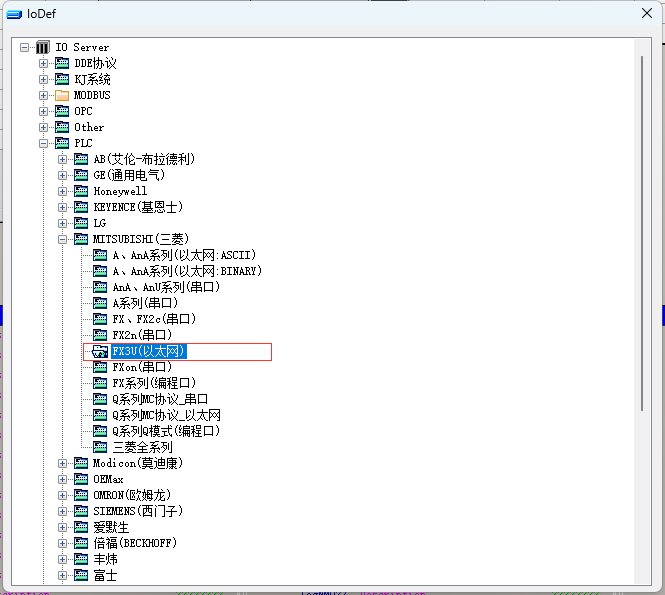The image size is (665, 595).
Task: Expand the DDE协议 node
Action: tap(43, 63)
